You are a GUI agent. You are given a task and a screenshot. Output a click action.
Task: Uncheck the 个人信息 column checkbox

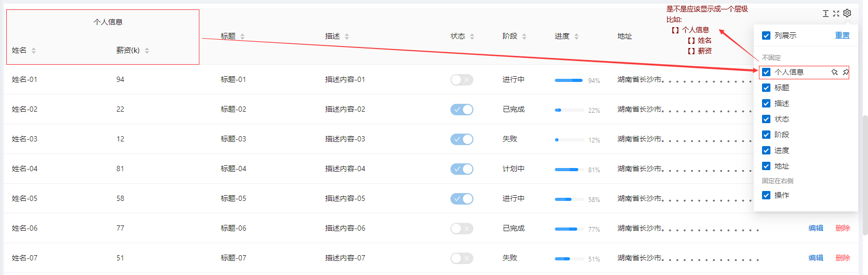pos(766,72)
